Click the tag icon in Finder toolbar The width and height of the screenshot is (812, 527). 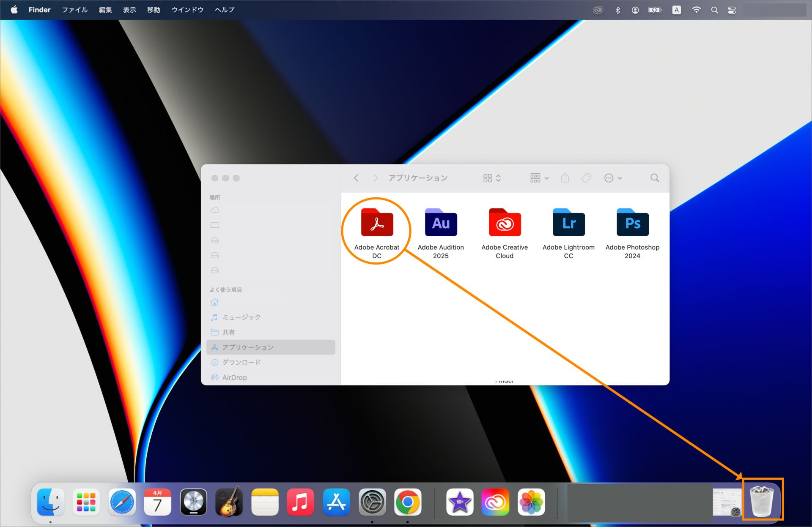[586, 178]
